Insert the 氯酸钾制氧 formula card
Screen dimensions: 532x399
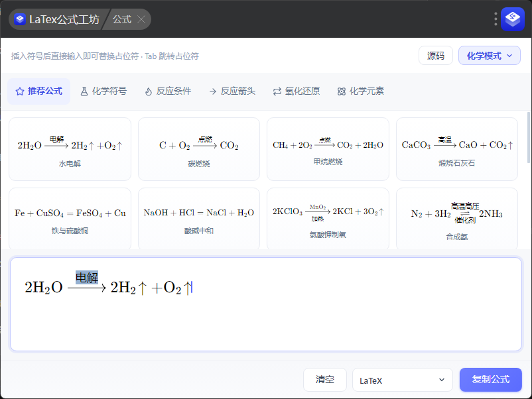point(328,219)
